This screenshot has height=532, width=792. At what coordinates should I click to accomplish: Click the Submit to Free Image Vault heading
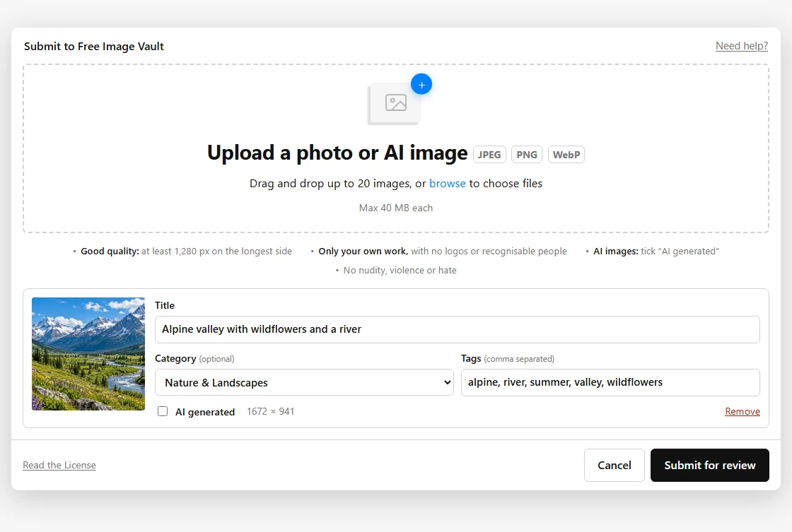pos(94,47)
